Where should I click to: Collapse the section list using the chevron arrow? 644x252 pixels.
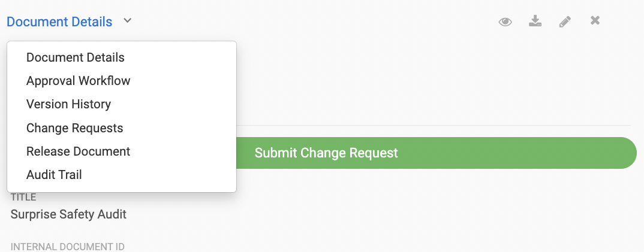(x=127, y=20)
